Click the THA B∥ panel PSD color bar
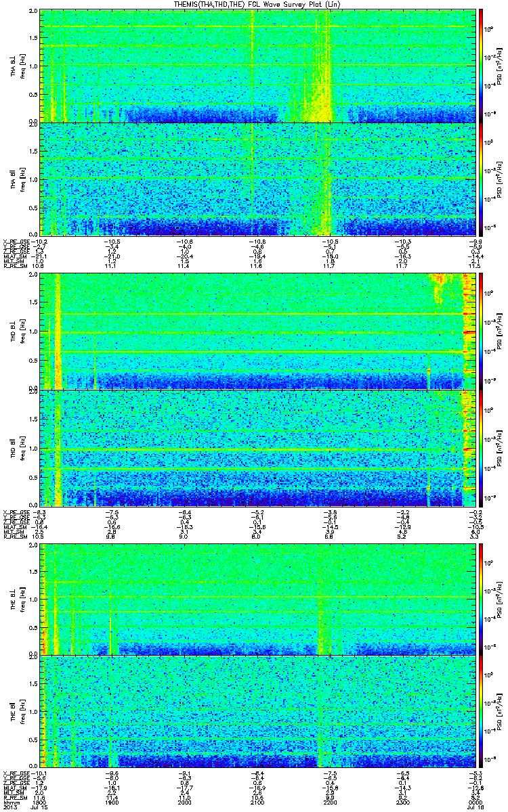The width and height of the screenshot is (508, 812). pos(480,179)
